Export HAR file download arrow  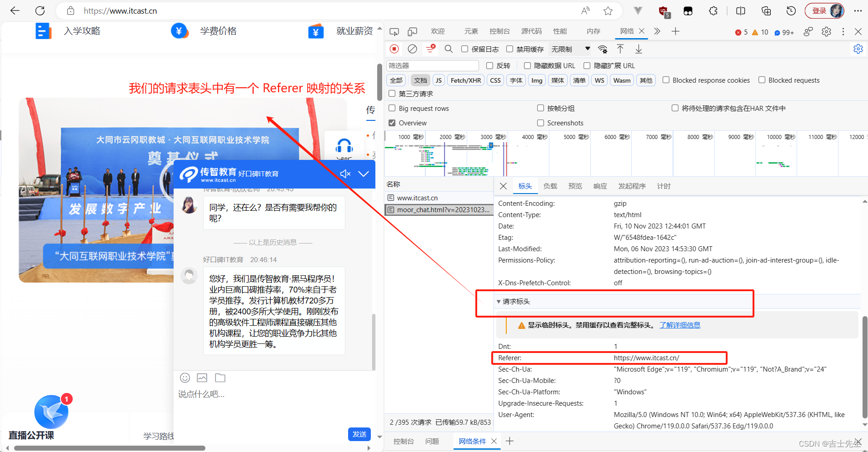(x=639, y=49)
